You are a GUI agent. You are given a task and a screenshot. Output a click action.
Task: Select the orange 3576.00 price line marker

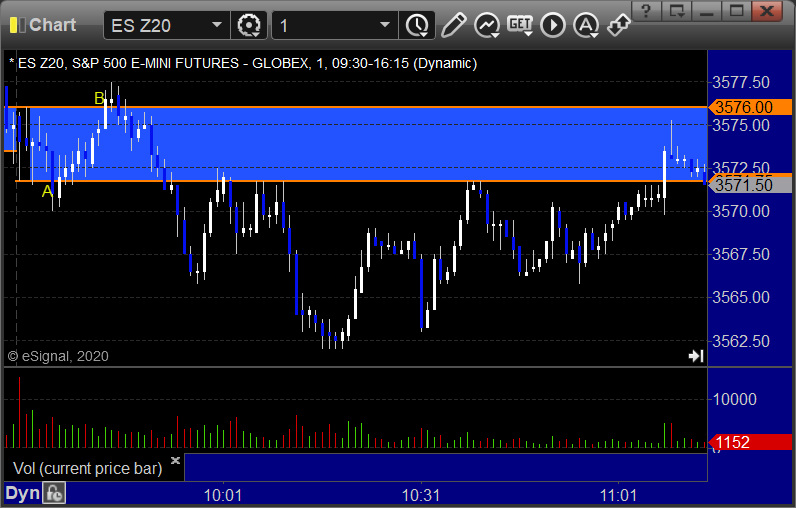pos(750,107)
